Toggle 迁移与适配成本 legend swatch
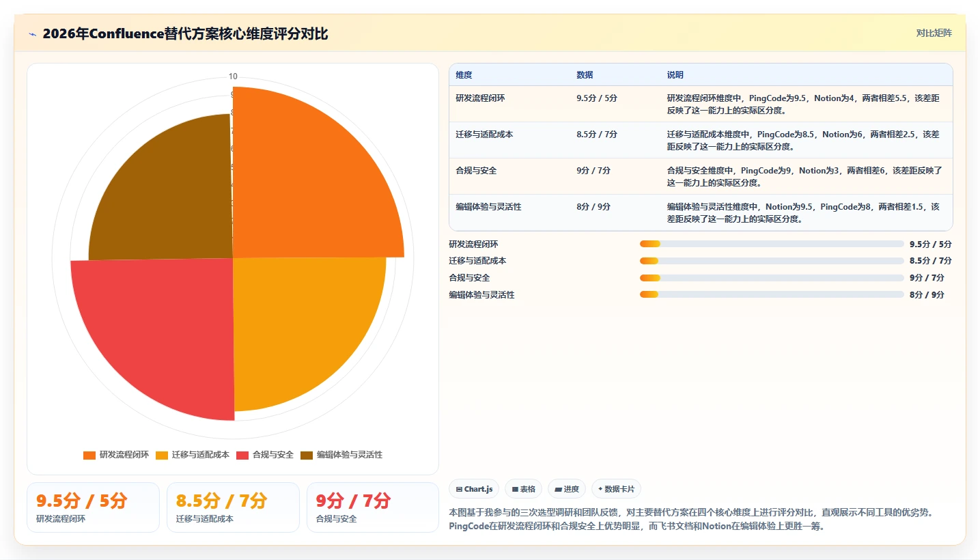Screen dimensions: 980x560 tap(162, 455)
